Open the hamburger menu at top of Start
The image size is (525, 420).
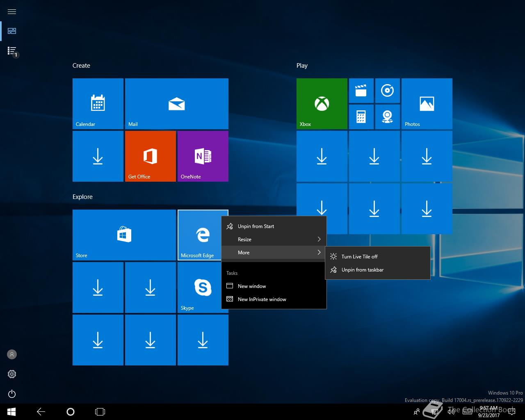[12, 11]
